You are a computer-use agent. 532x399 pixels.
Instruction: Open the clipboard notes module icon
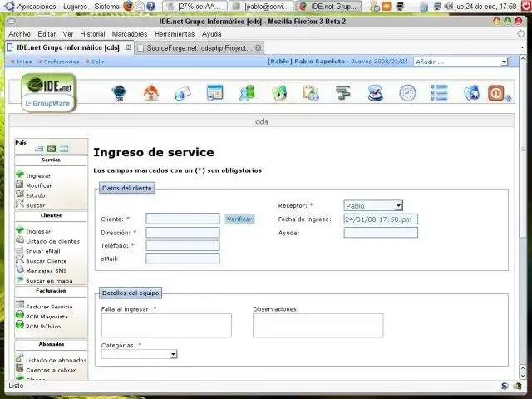pos(311,93)
